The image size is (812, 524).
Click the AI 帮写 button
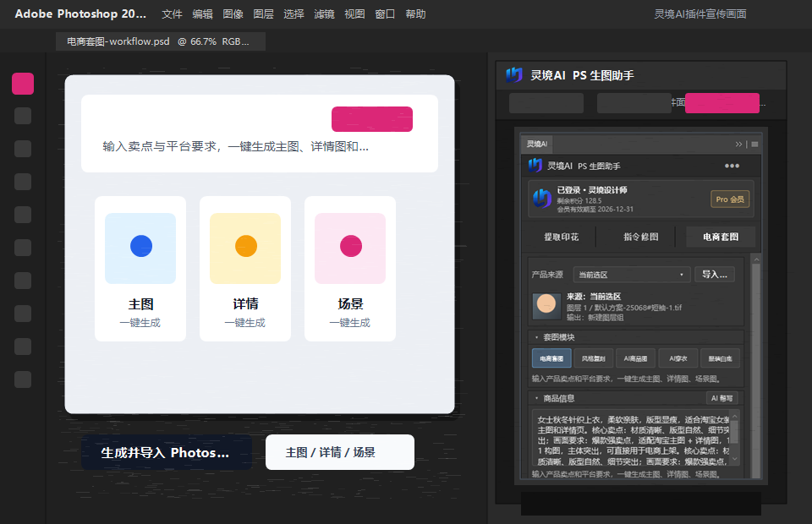coord(721,398)
